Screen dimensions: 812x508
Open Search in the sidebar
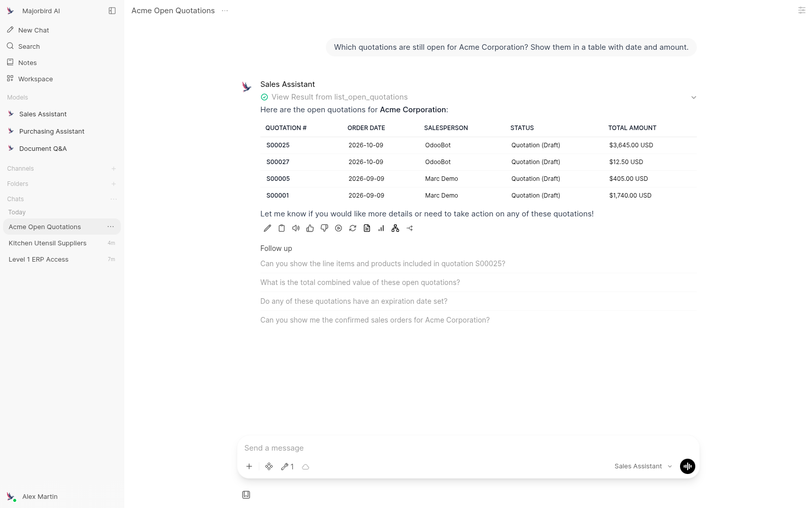(62, 46)
